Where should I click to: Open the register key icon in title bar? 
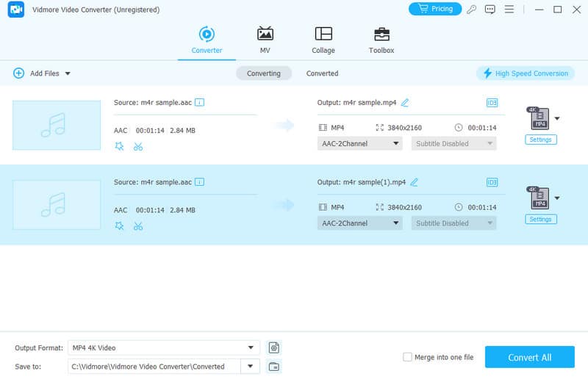tap(472, 10)
